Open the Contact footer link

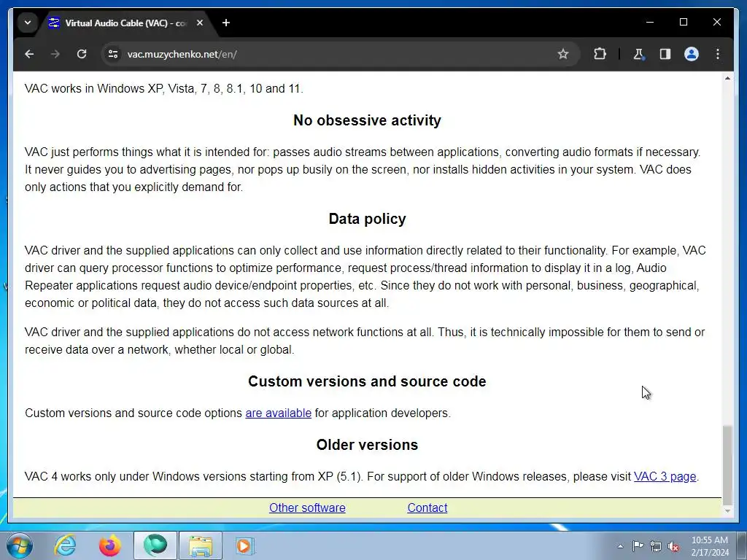tap(427, 507)
